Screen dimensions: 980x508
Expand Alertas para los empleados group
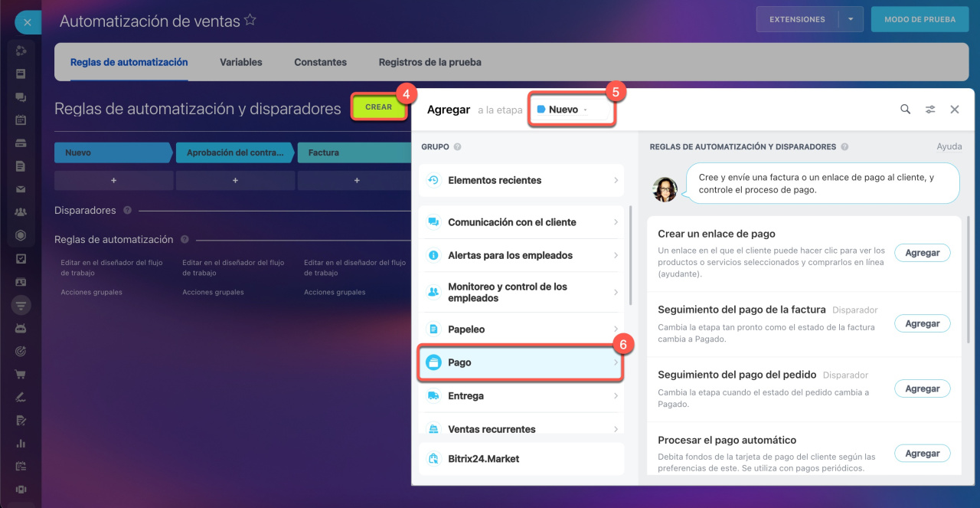point(521,255)
